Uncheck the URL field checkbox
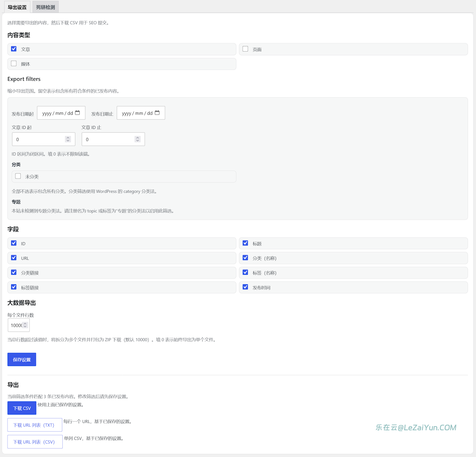 click(14, 258)
